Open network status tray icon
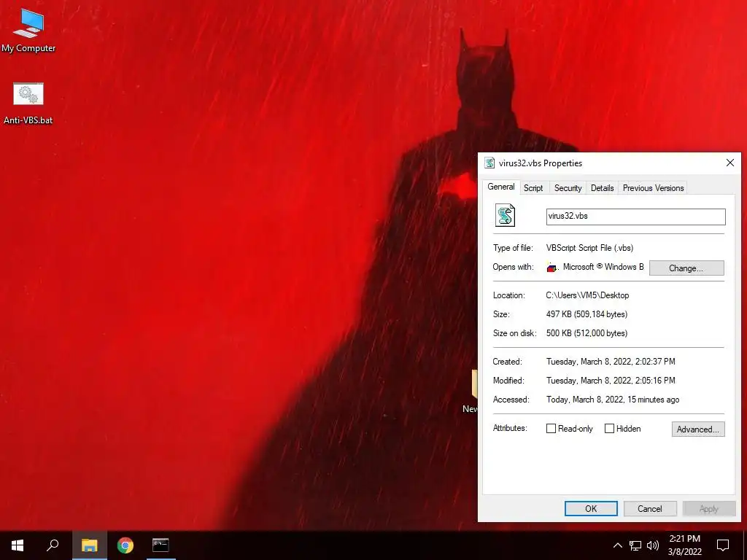This screenshot has width=747, height=560. 635,545
